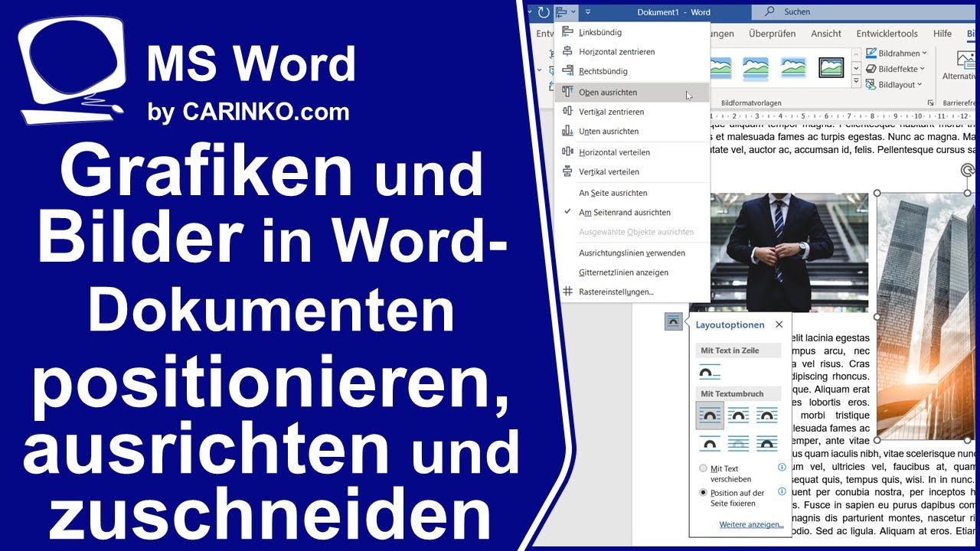Choose Horizontal verteilen

(631, 152)
